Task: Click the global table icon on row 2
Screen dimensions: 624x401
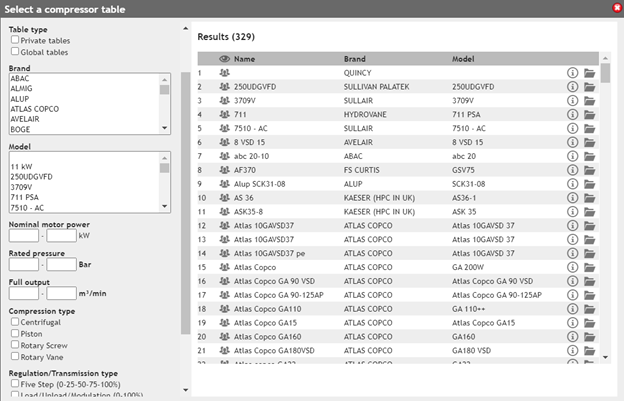Action: tap(224, 87)
